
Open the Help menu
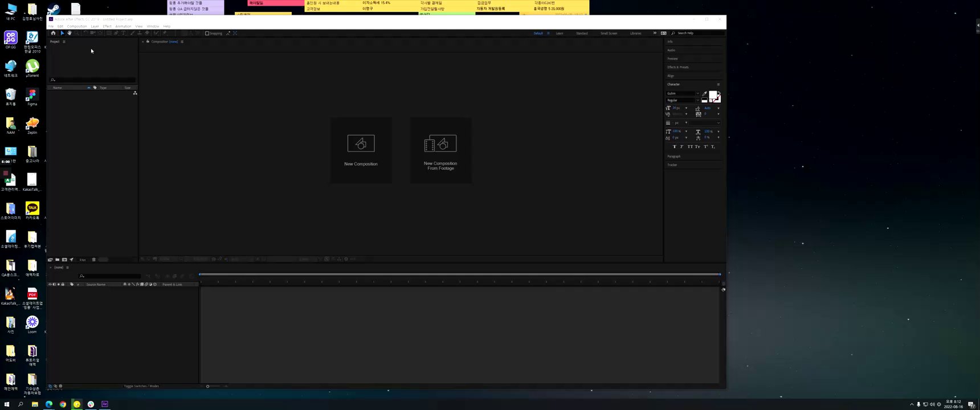tap(167, 26)
